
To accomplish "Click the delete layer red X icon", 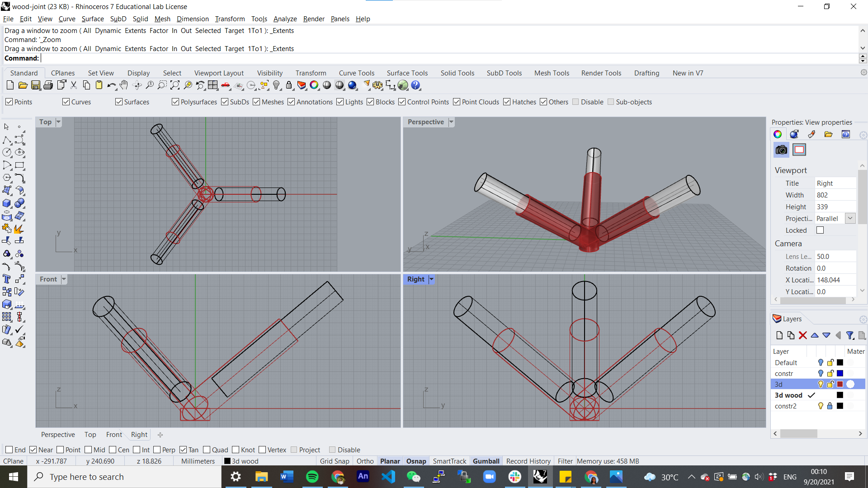I will pyautogui.click(x=802, y=335).
